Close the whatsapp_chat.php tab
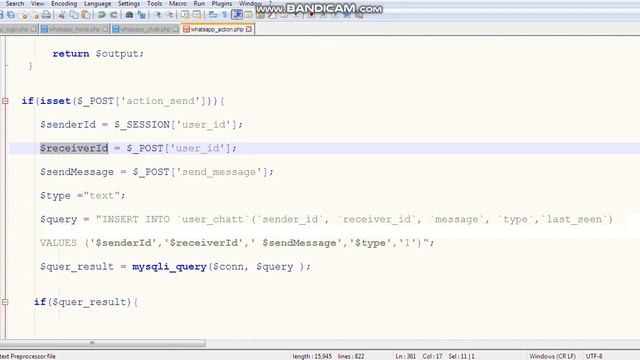640x360 pixels. click(x=176, y=29)
